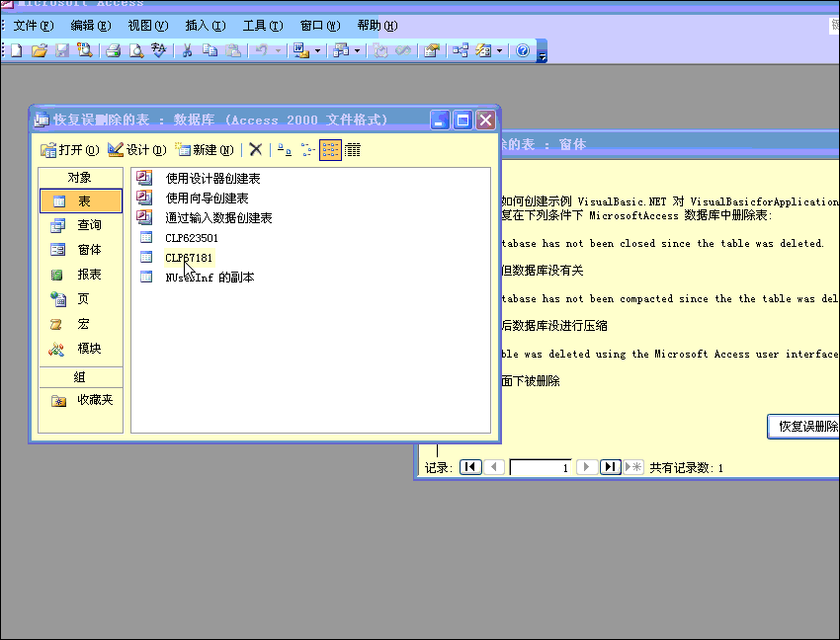Click the 组 groups header bar

[x=80, y=377]
